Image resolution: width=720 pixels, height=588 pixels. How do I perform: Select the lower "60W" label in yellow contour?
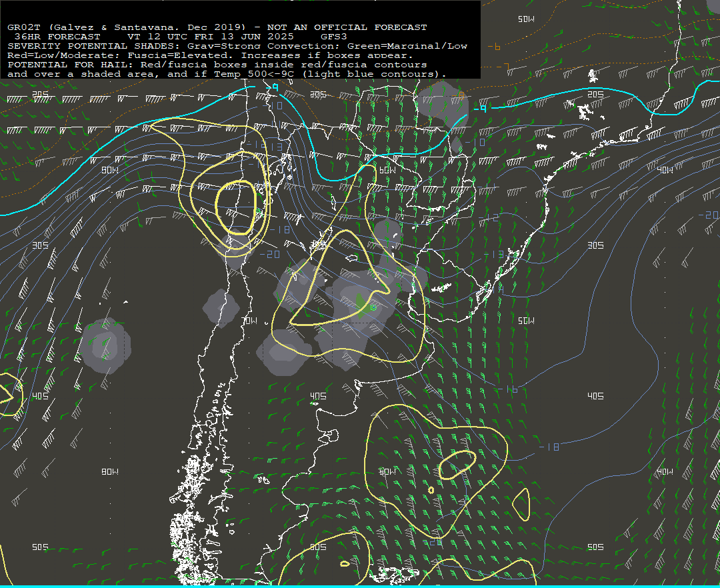click(x=387, y=472)
